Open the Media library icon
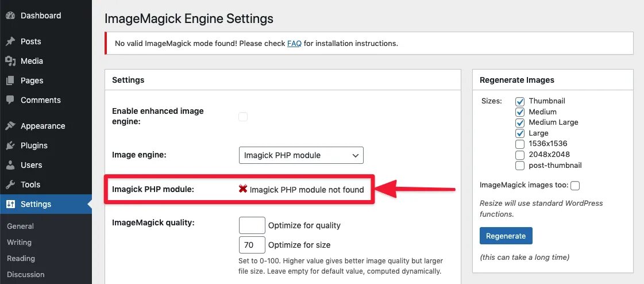Screen dimensions: 644x284 click(x=10, y=61)
